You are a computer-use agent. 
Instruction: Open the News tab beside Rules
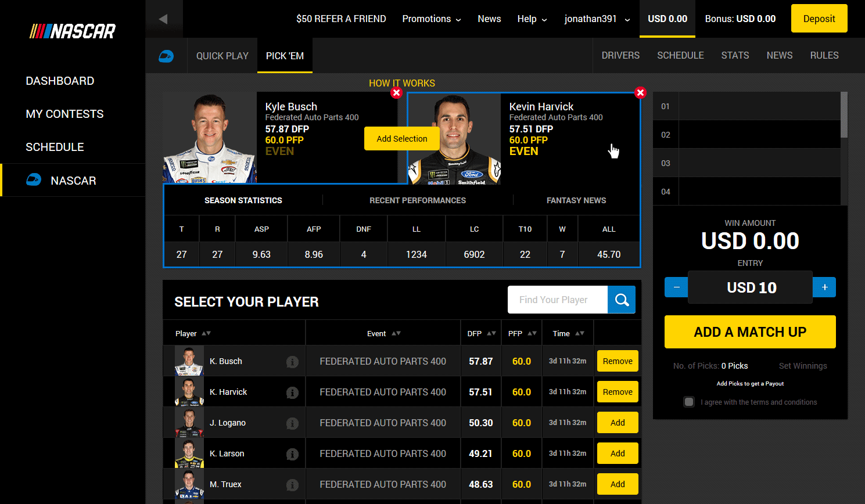pos(780,55)
